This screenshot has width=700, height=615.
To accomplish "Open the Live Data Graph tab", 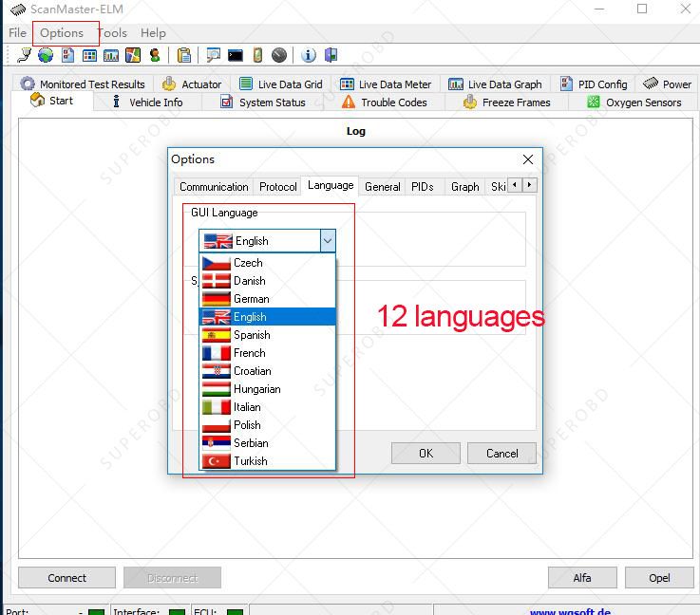I will 496,84.
